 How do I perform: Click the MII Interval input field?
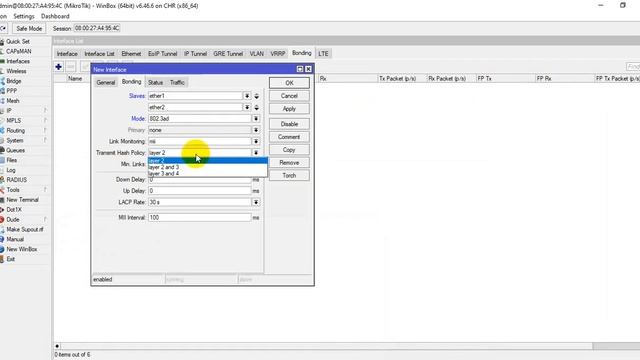(x=200, y=218)
